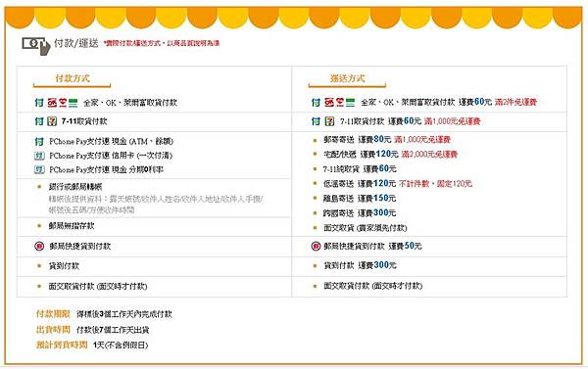The height and width of the screenshot is (369, 588).
Task: Click the 出貨時間 label
Action: (53, 330)
